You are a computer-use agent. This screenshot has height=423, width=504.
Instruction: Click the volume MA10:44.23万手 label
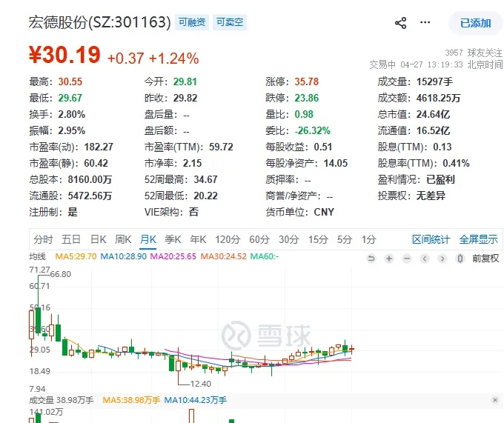[x=196, y=400]
